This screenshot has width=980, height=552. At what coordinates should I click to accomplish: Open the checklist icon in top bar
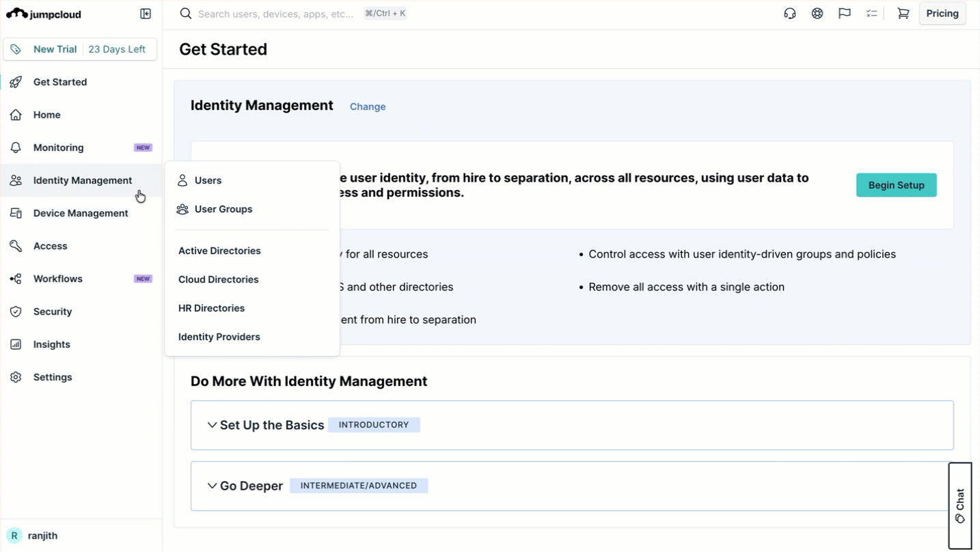tap(872, 14)
